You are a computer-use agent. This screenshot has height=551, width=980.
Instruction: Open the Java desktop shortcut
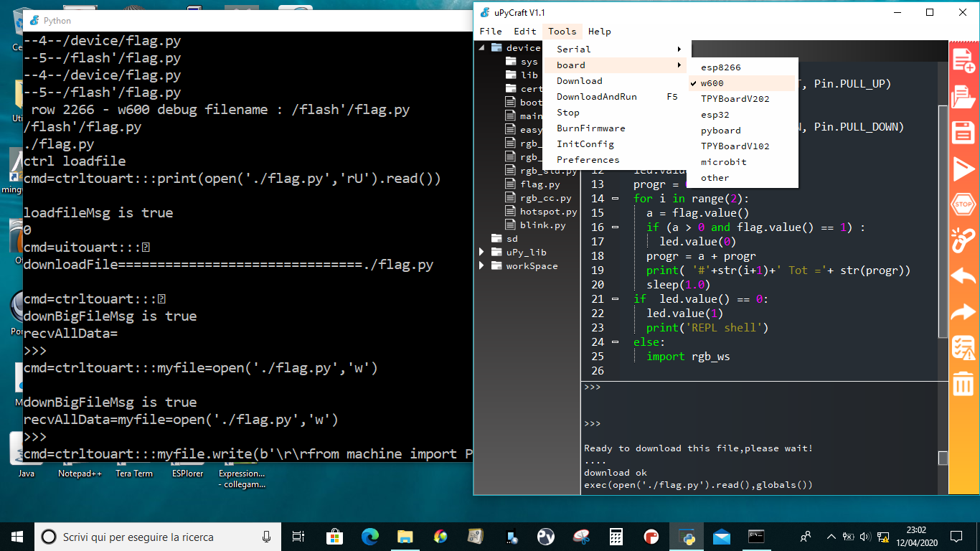[x=27, y=456]
